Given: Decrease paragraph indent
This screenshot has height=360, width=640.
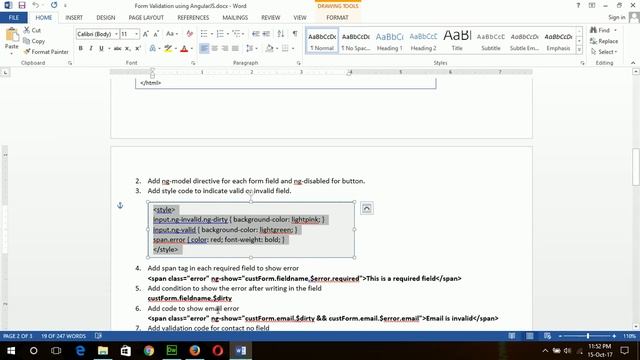Looking at the screenshot, I should click(256, 34).
